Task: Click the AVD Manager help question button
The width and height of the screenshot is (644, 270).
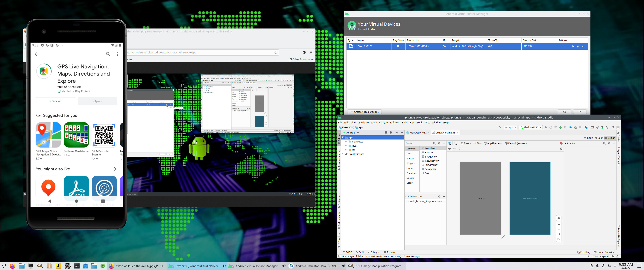Action: tap(580, 112)
